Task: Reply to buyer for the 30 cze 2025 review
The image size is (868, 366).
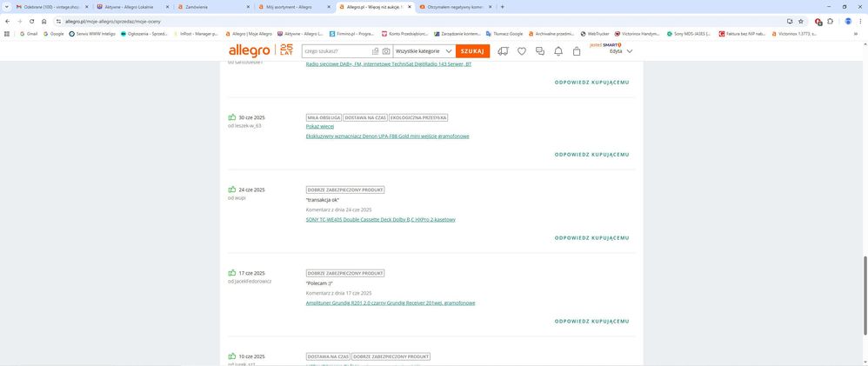Action: (x=591, y=155)
